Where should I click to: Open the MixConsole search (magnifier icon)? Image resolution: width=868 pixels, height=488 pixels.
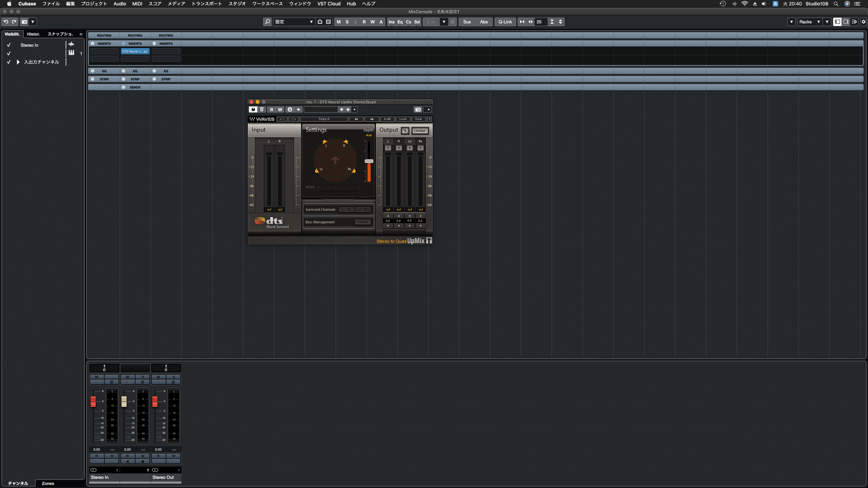tap(268, 22)
